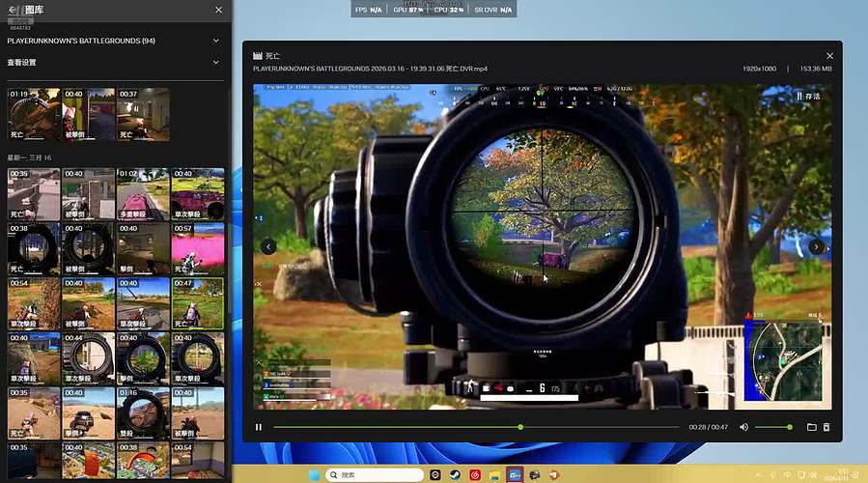Expand the PLAYERUNKNOWN'S BATTLEGROUNDS (94) dropdown
The width and height of the screenshot is (868, 483).
point(215,41)
